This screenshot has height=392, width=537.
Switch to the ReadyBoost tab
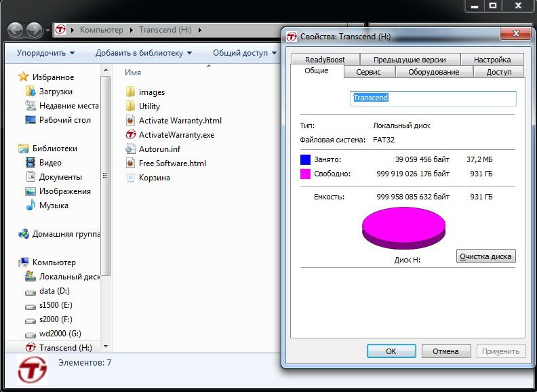(325, 59)
